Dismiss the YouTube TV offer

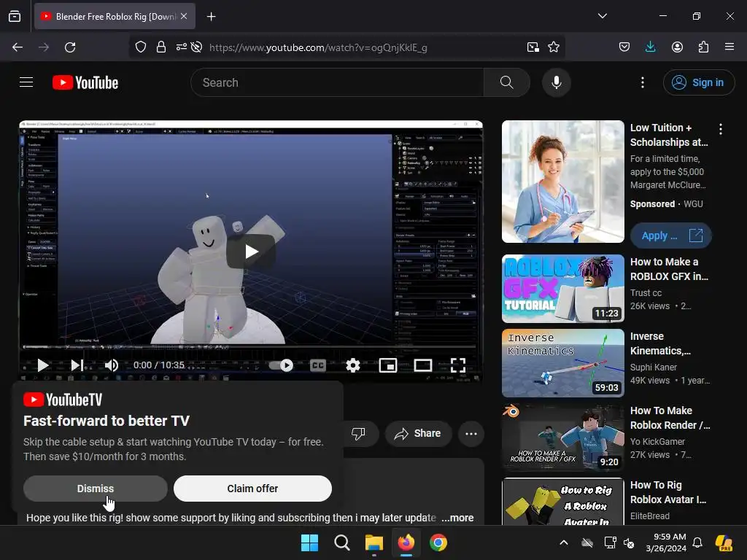coord(96,489)
